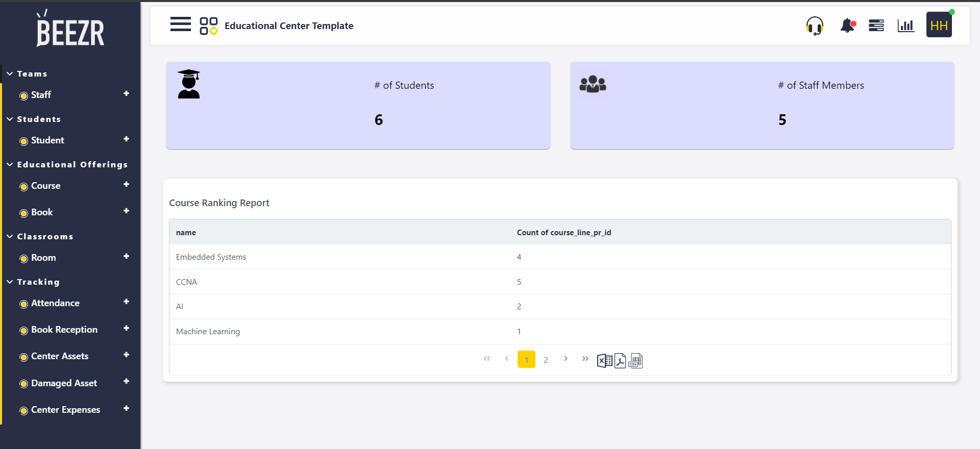Open the dashboard grid icon beside hamburger menu
This screenshot has width=980, height=449.
(208, 26)
